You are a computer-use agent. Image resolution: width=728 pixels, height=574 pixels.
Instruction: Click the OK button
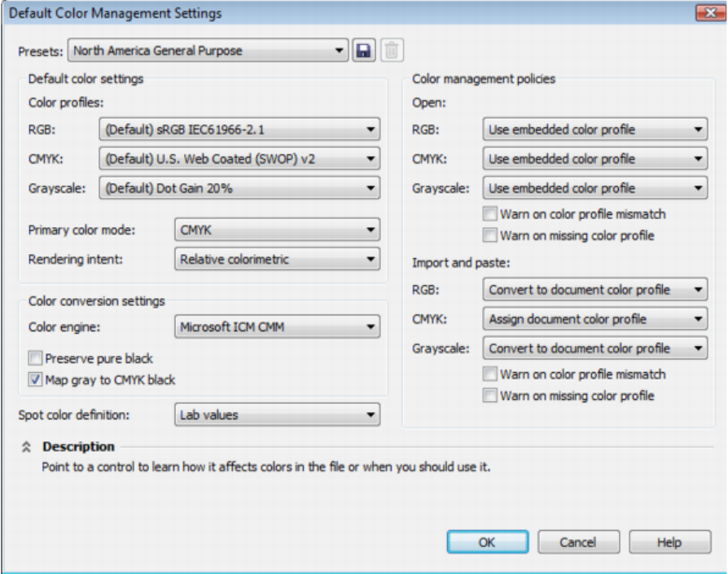pyautogui.click(x=487, y=542)
